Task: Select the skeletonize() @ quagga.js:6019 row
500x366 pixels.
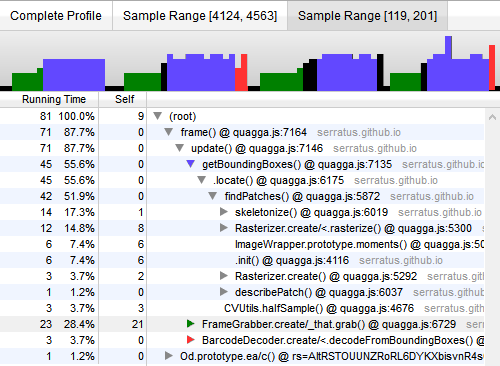Action: tap(242, 212)
